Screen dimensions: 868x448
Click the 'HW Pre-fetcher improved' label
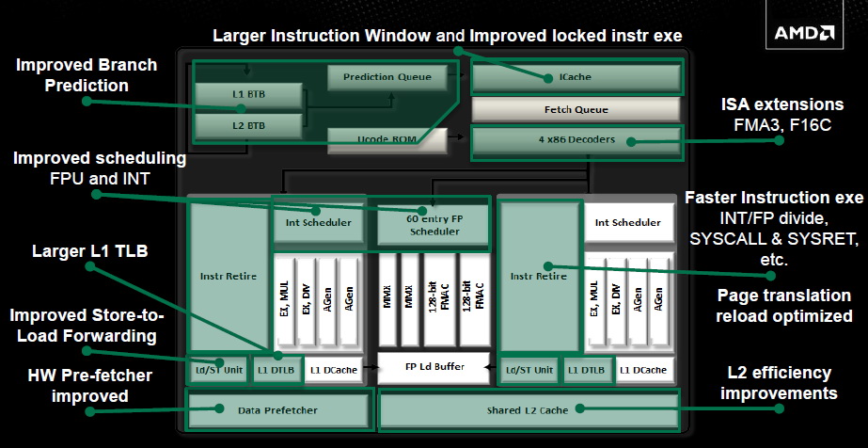click(89, 386)
